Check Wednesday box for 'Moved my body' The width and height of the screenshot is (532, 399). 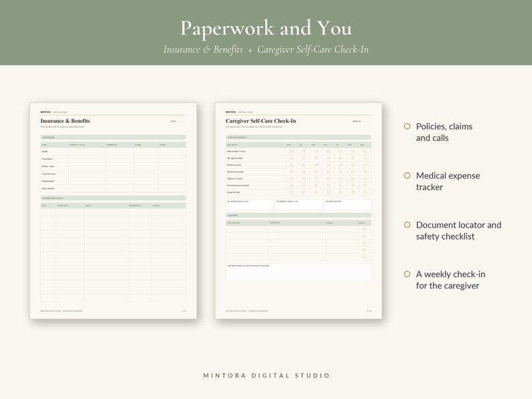pyautogui.click(x=316, y=165)
